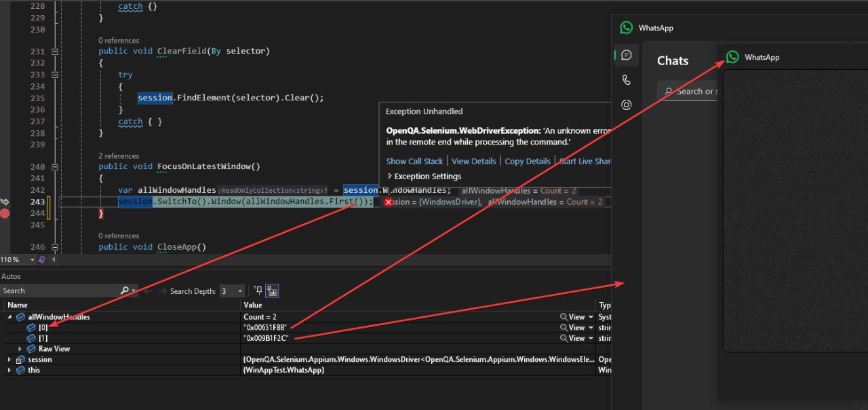The height and width of the screenshot is (410, 868).
Task: Open the WhatsApp Chats sidebar icon
Action: pos(627,55)
